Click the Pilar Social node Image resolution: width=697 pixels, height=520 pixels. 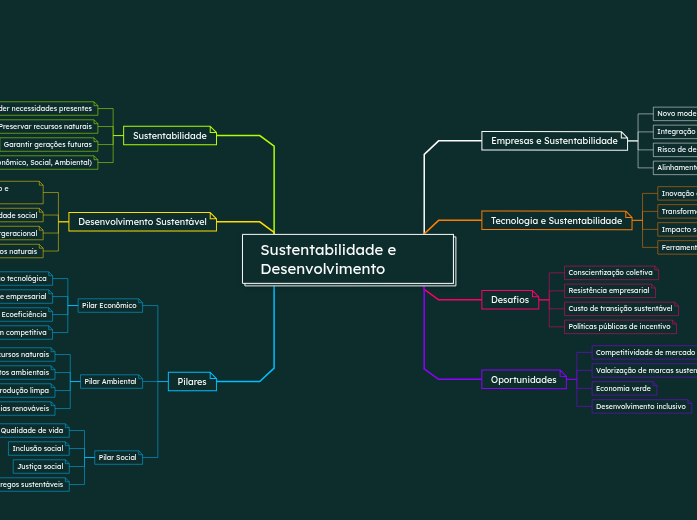tap(118, 457)
